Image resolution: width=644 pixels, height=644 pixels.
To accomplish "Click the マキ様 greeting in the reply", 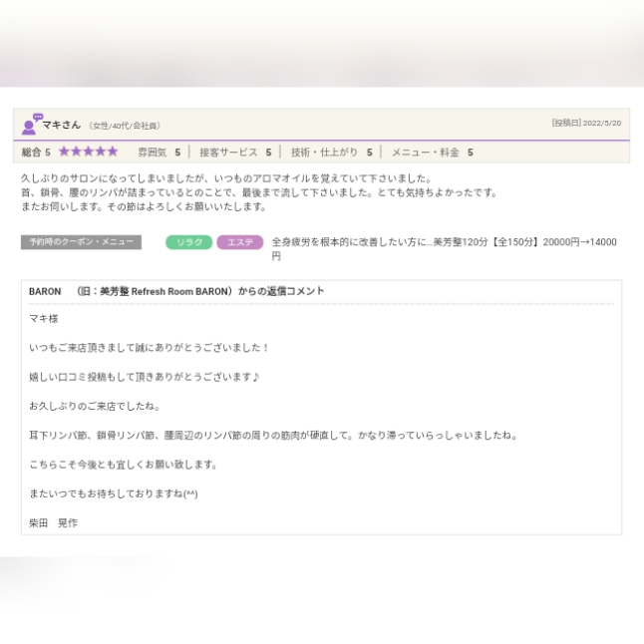I will coord(44,318).
